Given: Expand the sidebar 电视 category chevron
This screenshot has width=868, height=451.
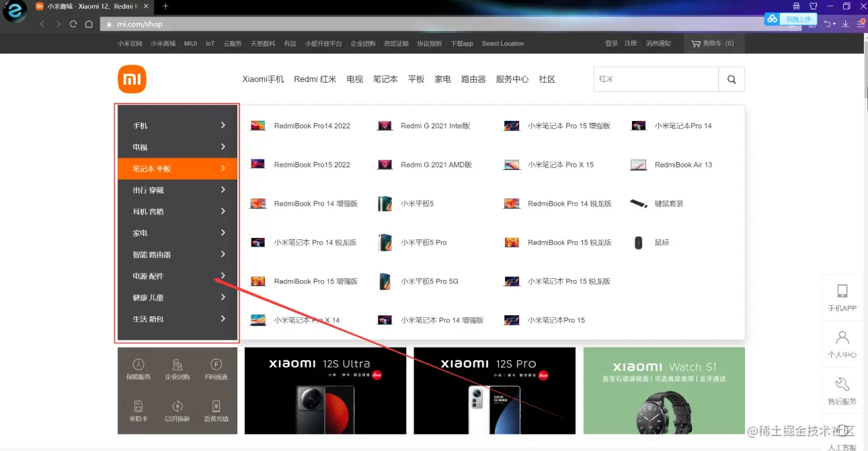Looking at the screenshot, I should 223,147.
